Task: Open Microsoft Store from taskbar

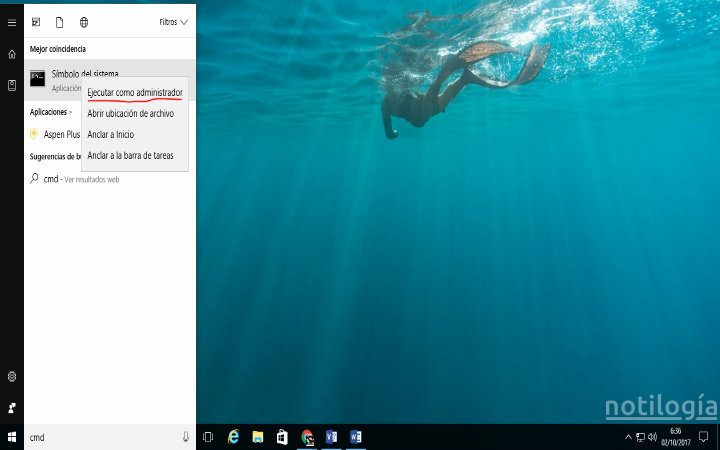Action: 282,437
